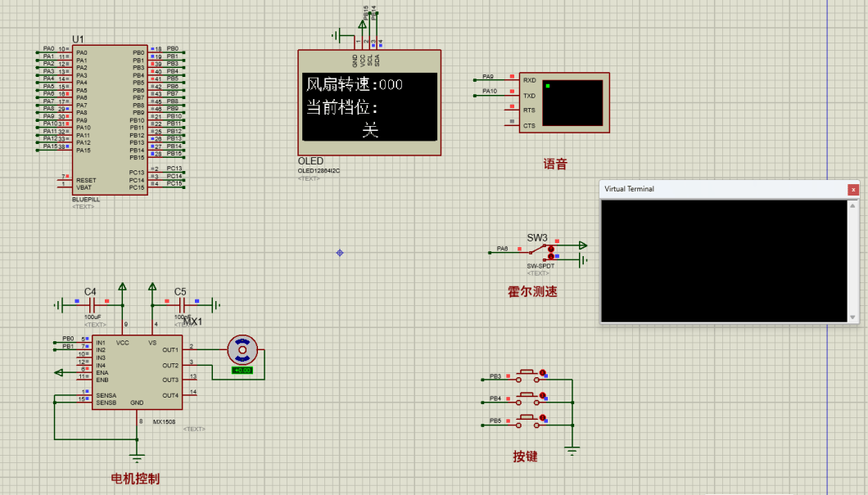The height and width of the screenshot is (495, 868).
Task: Toggle the SW3 SPDT switch
Action: pyautogui.click(x=540, y=250)
